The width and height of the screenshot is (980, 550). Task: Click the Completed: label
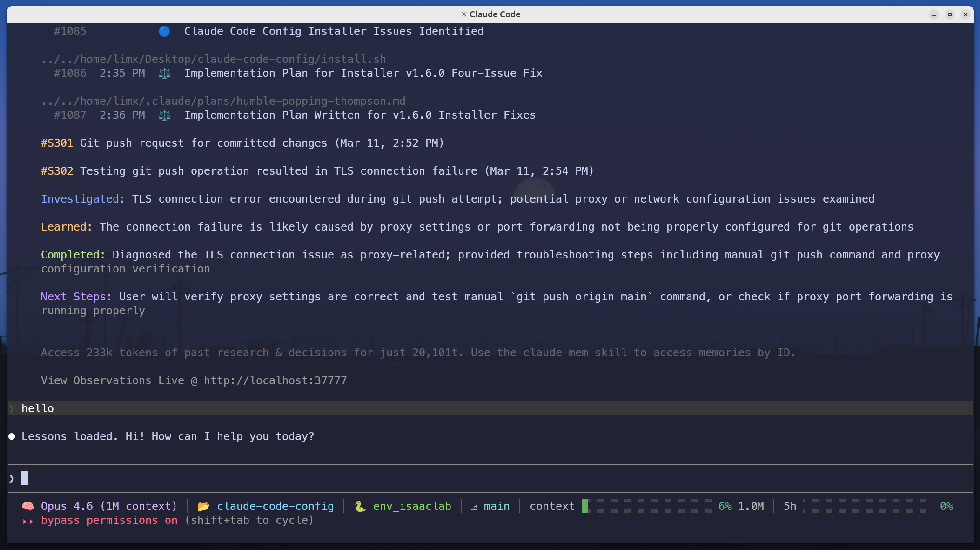pos(73,255)
